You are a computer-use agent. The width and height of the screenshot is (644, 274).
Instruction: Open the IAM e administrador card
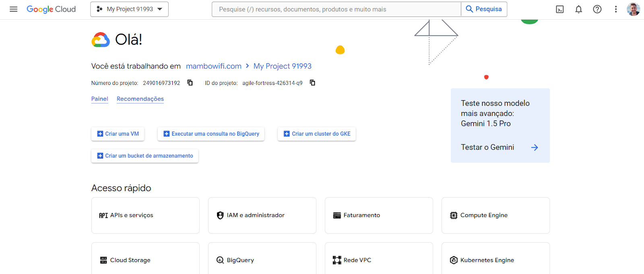pyautogui.click(x=262, y=215)
